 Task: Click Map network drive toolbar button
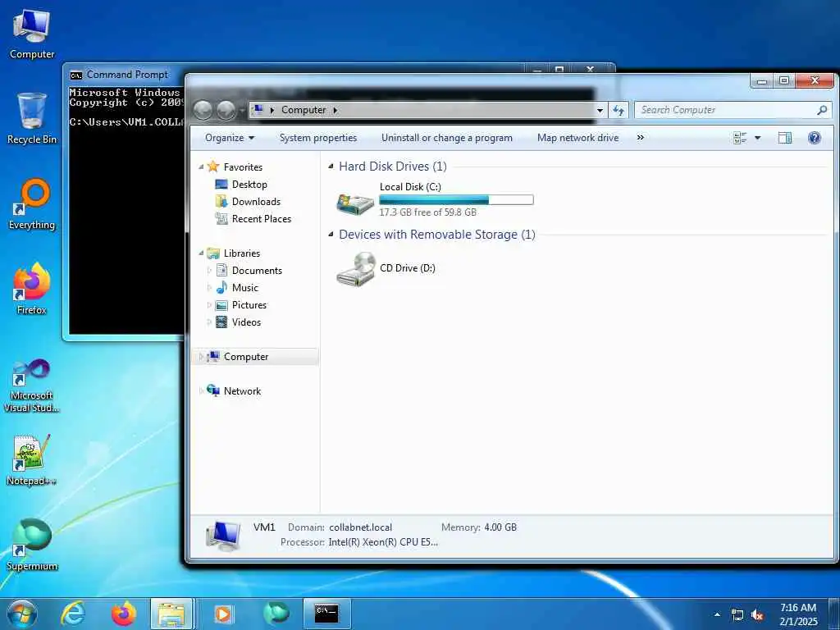[578, 138]
